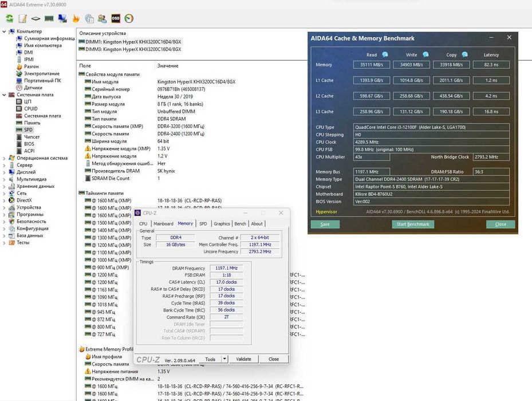Click the Производитель DRAM row

[x=129, y=171]
